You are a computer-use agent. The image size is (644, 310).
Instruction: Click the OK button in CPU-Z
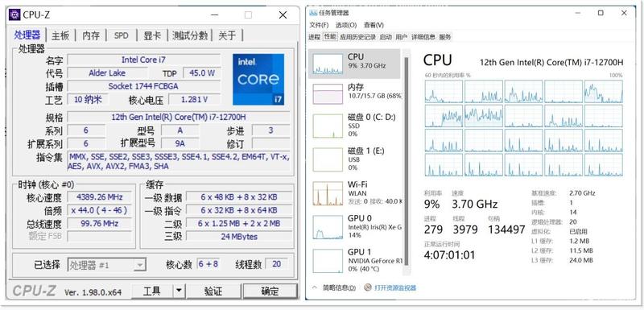(x=270, y=291)
